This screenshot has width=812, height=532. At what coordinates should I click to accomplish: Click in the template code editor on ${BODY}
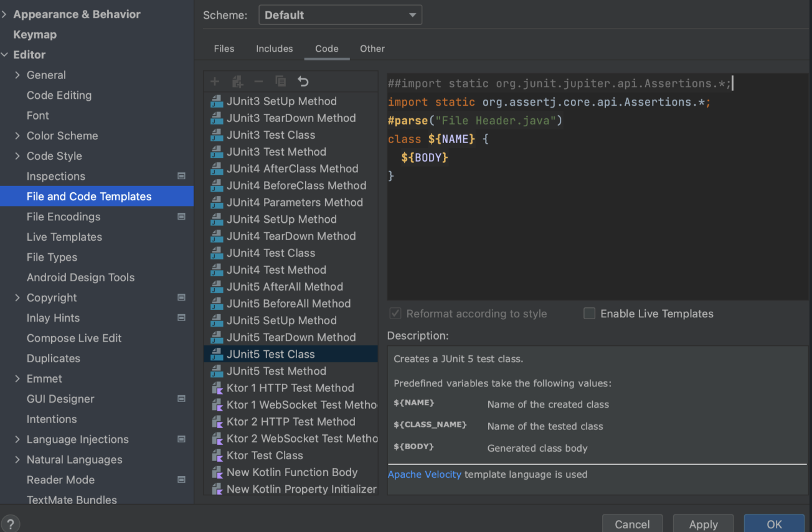pyautogui.click(x=425, y=157)
